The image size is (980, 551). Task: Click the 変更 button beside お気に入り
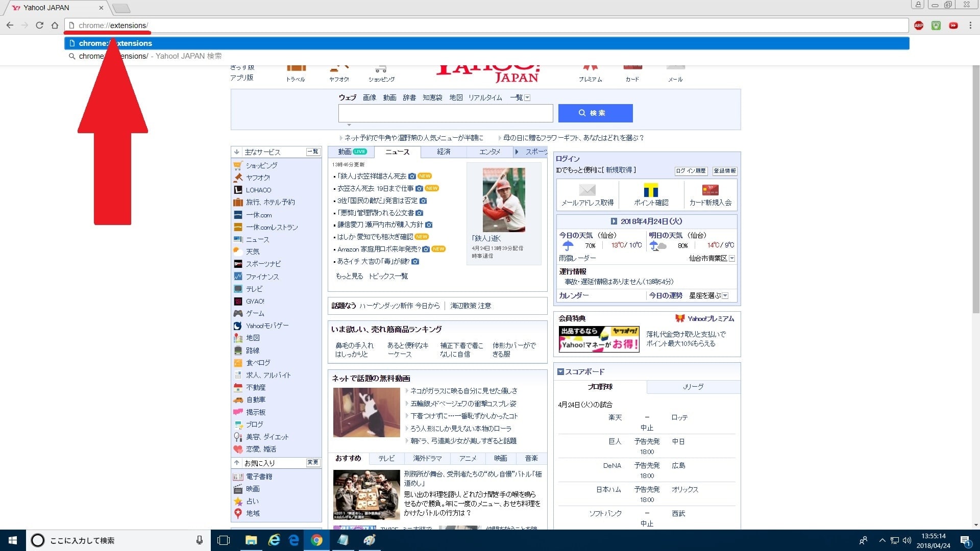[312, 462]
